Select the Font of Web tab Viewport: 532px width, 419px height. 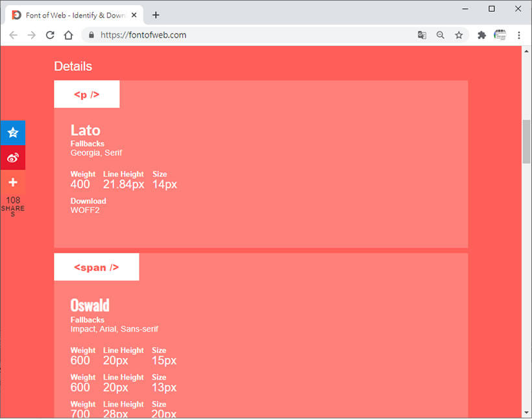[75, 15]
